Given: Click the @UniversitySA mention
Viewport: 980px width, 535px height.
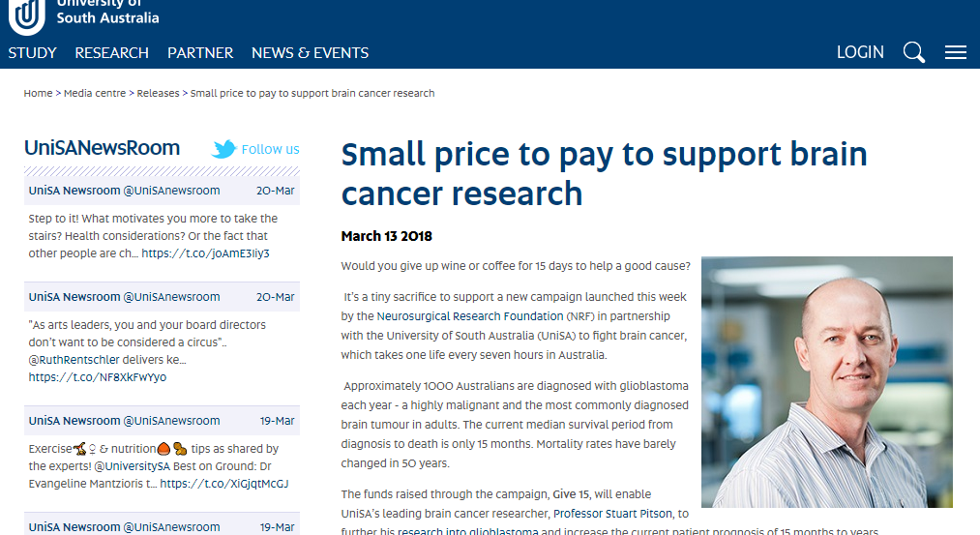Looking at the screenshot, I should [132, 465].
